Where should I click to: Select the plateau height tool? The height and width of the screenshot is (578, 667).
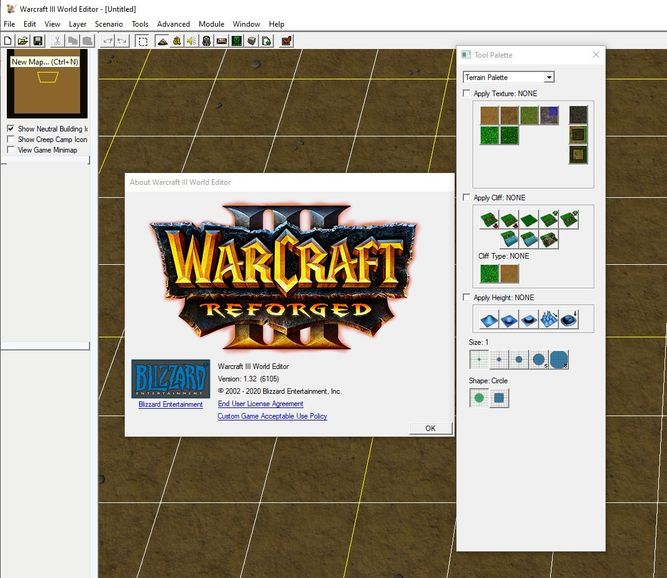[529, 319]
